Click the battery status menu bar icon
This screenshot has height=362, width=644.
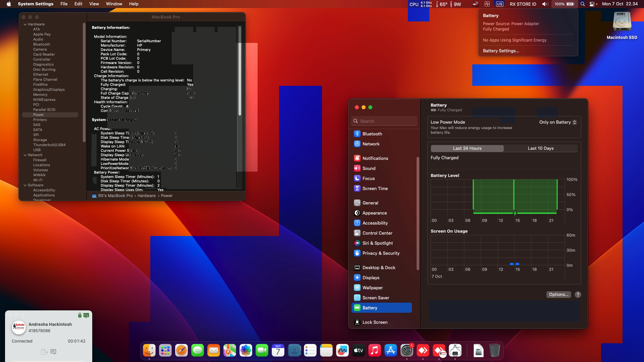coord(564,4)
